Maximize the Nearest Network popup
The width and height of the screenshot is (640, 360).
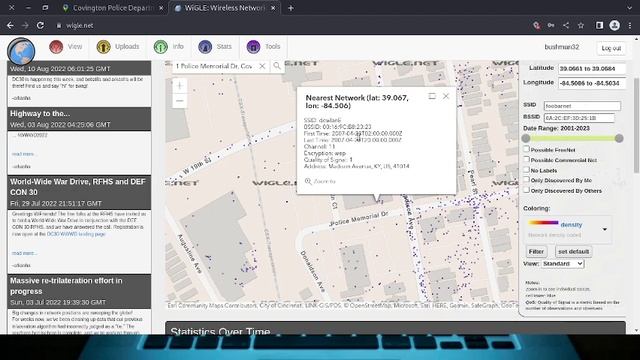pyautogui.click(x=432, y=96)
